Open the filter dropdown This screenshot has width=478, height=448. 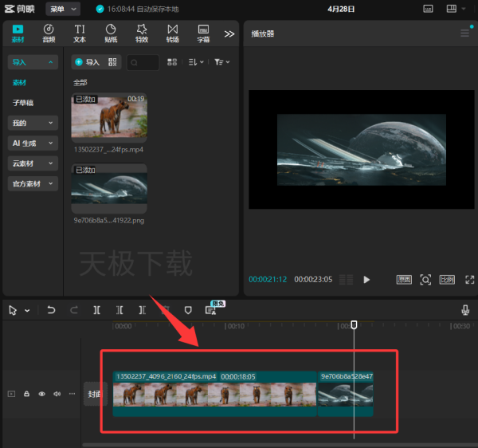click(x=222, y=62)
